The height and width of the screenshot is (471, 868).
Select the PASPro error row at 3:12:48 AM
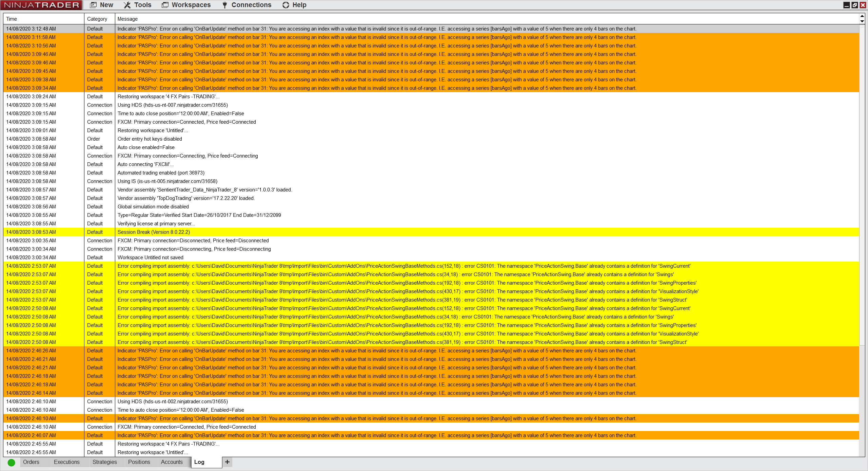[431, 29]
